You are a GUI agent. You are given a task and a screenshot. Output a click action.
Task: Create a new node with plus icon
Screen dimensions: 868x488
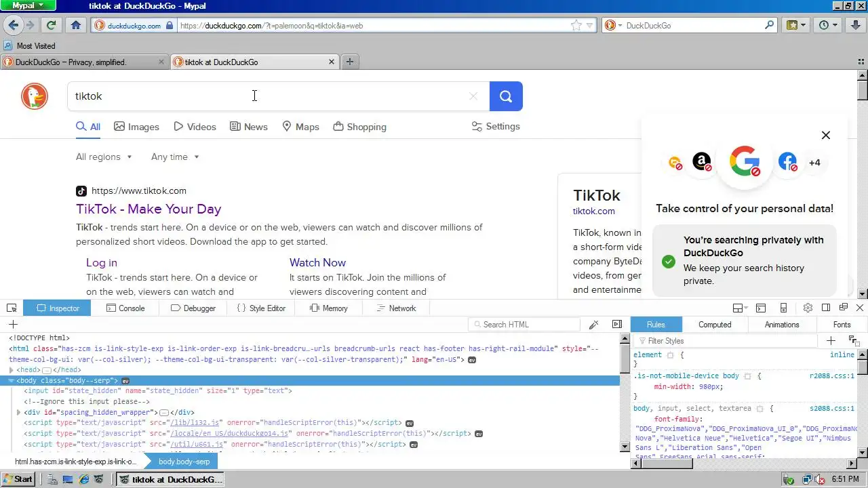(x=13, y=325)
